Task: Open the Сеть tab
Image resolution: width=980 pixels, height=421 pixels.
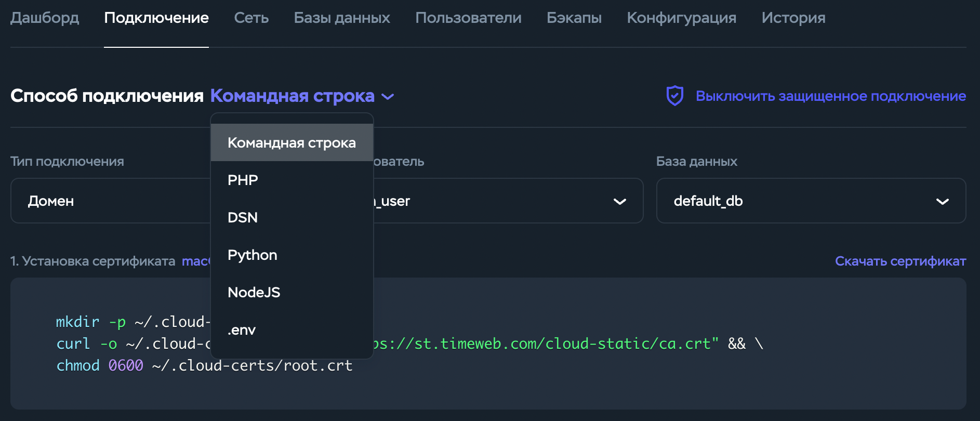Action: point(251,18)
